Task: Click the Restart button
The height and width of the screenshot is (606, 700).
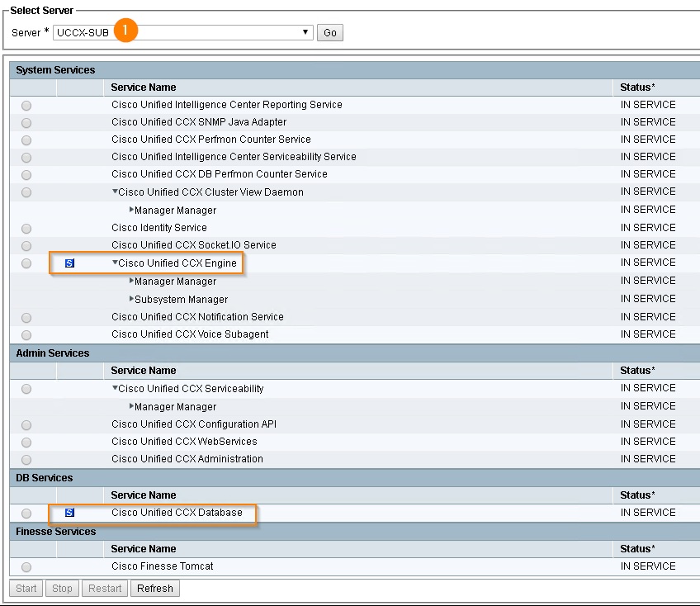Action: point(105,588)
